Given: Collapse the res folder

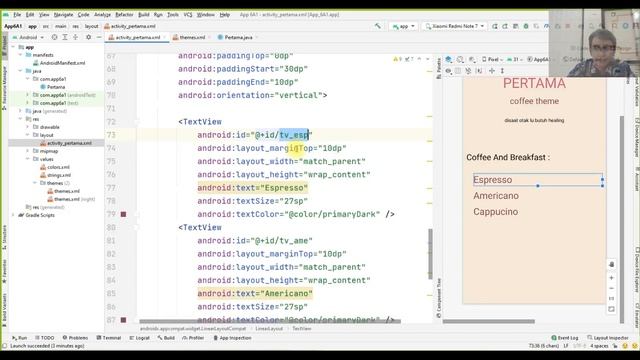Looking at the screenshot, I should tap(20, 119).
